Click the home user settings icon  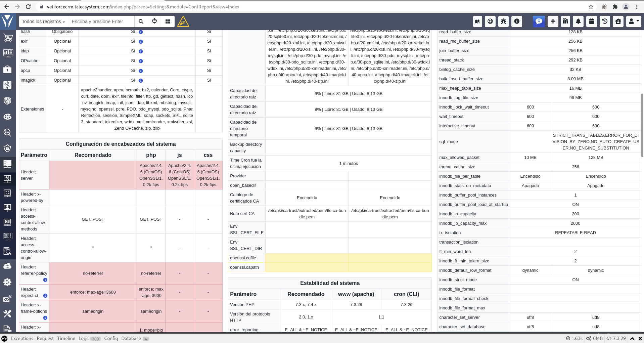(x=618, y=22)
